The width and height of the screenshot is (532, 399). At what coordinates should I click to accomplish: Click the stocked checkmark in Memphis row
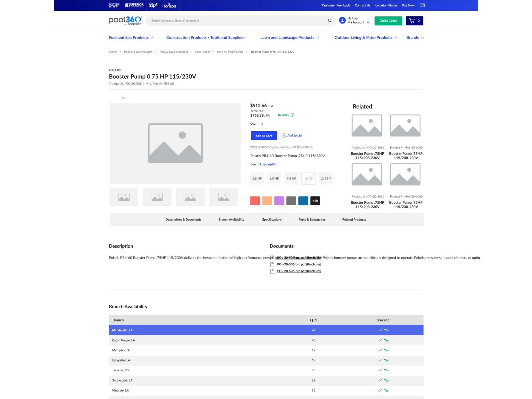(x=380, y=350)
